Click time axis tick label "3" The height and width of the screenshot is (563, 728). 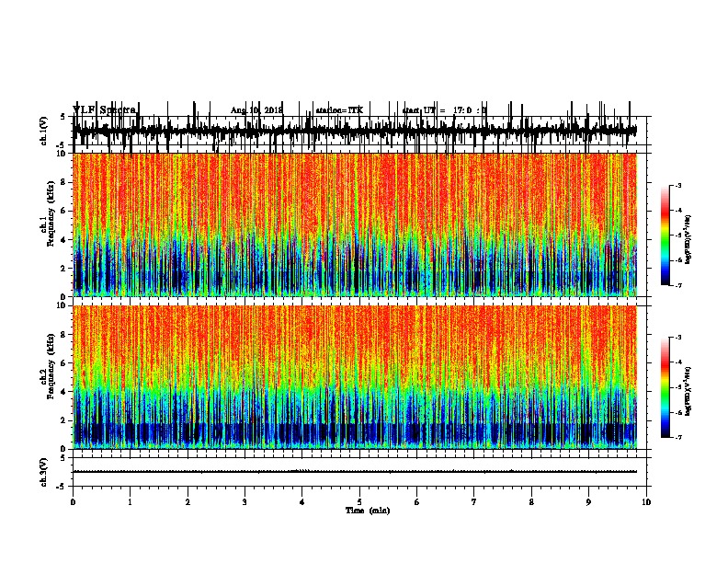tap(245, 502)
